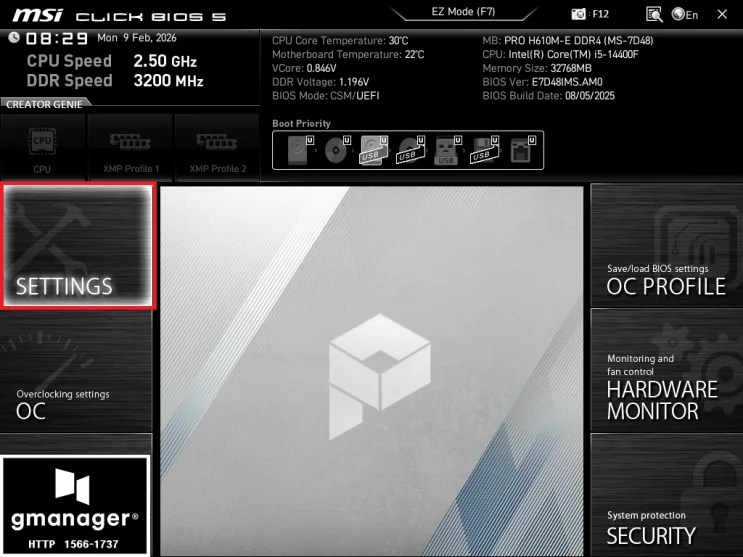This screenshot has width=743, height=557.
Task: Open the OC PROFILE tile
Action: pyautogui.click(x=667, y=246)
